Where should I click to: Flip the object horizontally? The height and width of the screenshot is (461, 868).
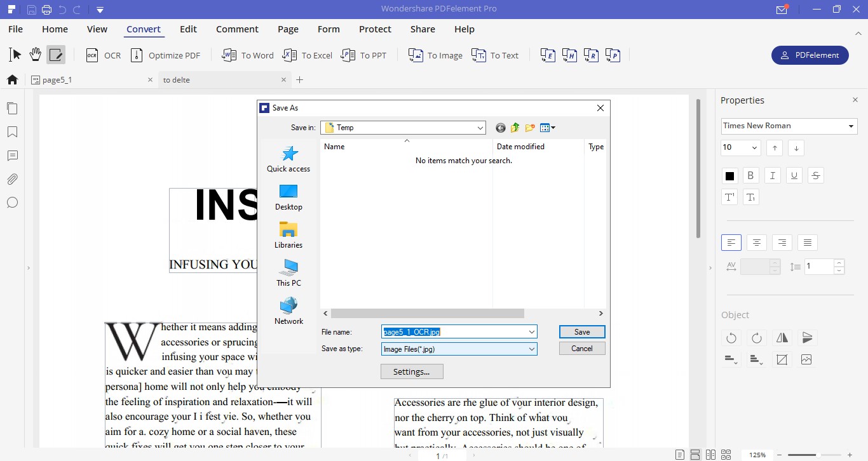pyautogui.click(x=782, y=337)
